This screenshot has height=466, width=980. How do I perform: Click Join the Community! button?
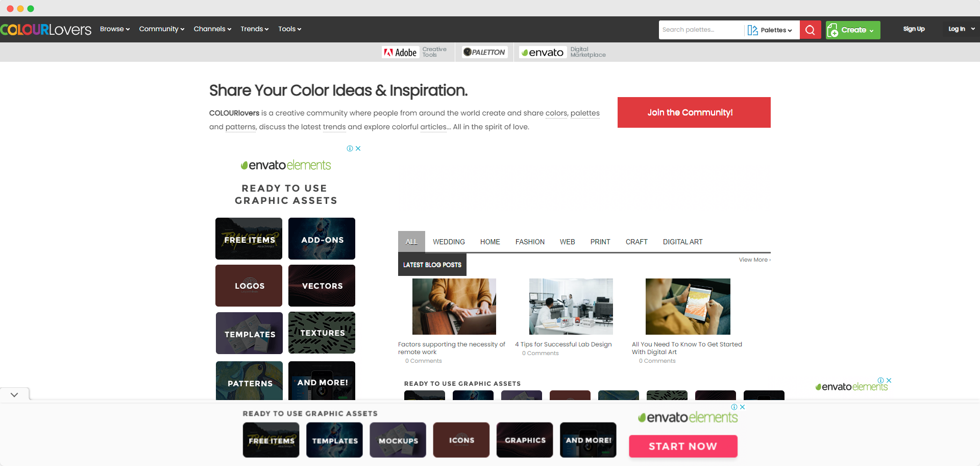click(694, 112)
